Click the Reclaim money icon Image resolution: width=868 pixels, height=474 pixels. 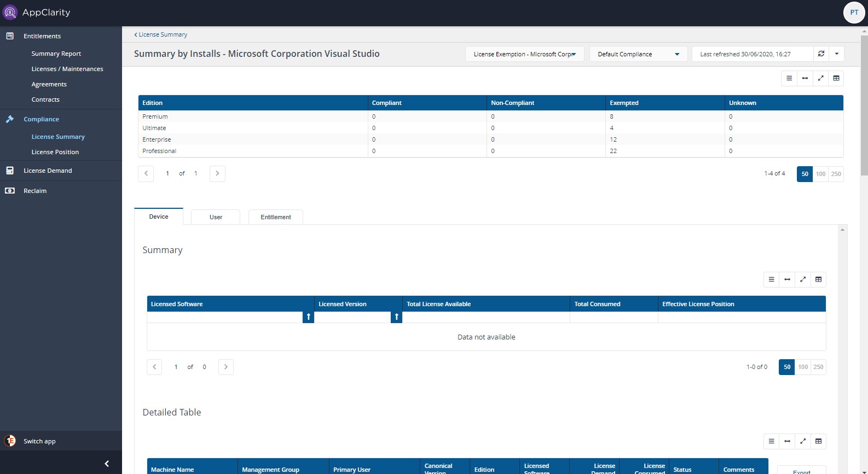pos(10,191)
